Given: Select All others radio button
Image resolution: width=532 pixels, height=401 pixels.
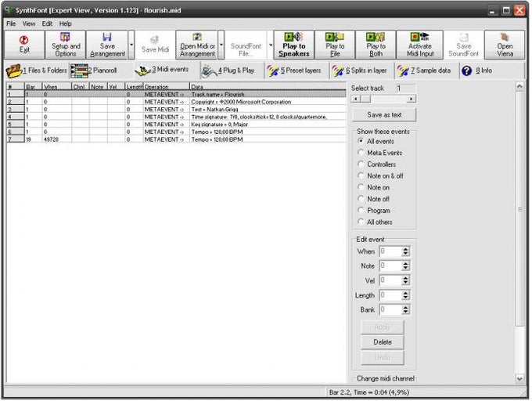Looking at the screenshot, I should click(x=361, y=222).
